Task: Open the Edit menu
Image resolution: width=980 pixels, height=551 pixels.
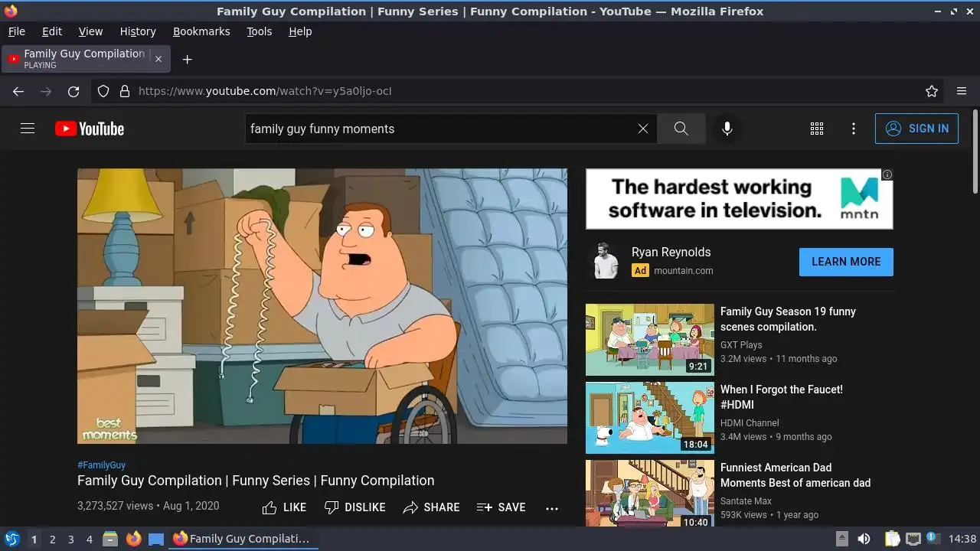Action: coord(52,31)
